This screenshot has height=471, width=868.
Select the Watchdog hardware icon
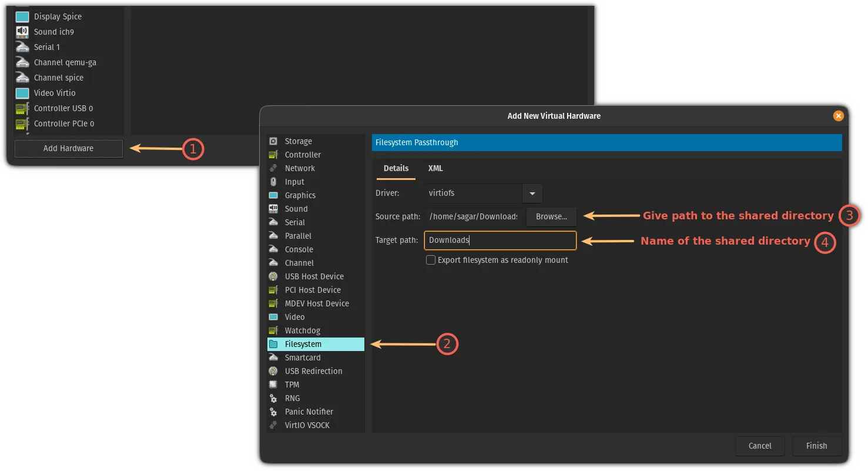[273, 330]
